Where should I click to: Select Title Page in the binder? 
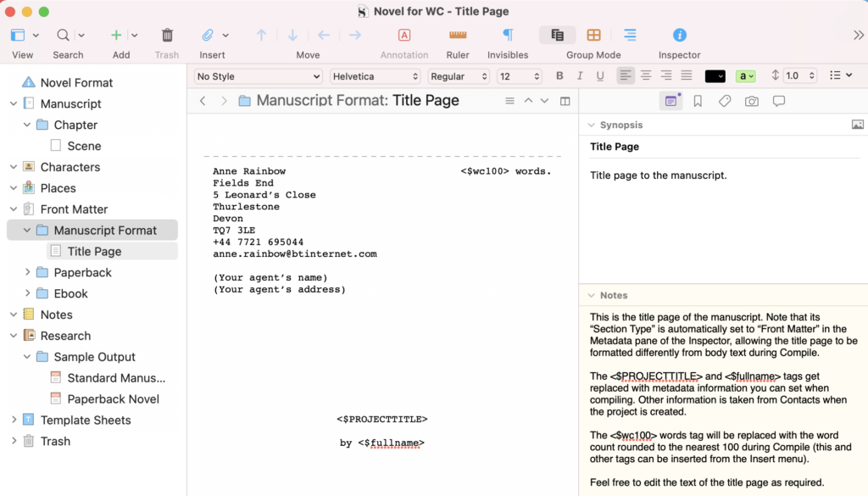tap(94, 251)
